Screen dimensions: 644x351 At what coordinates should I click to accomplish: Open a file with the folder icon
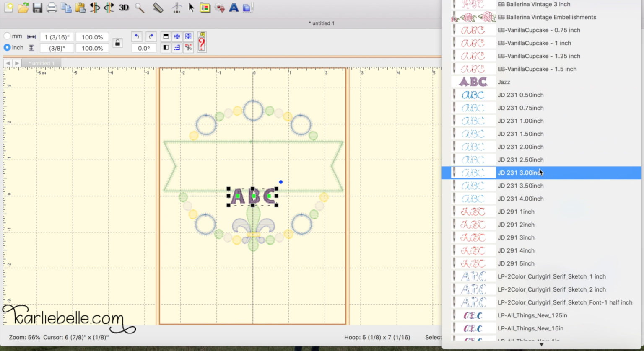coord(23,8)
